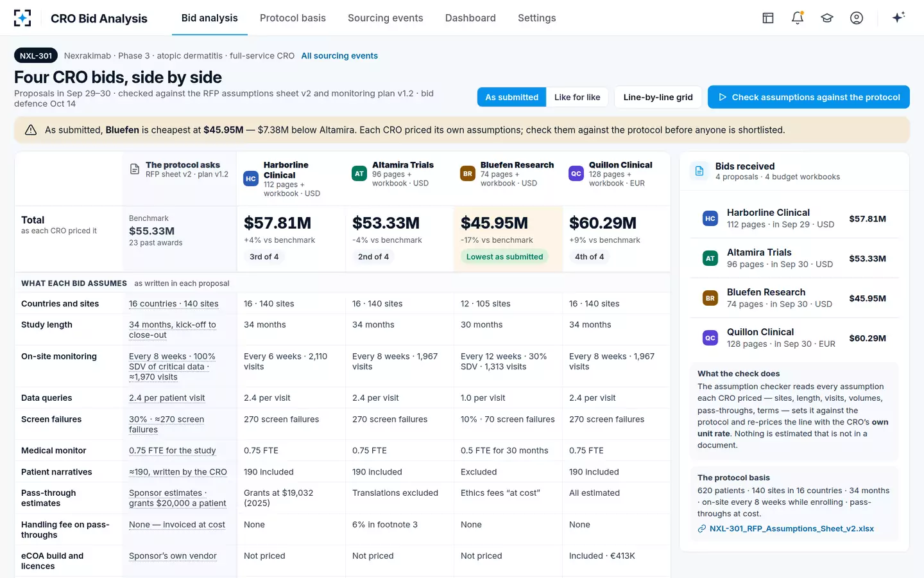Open Quillon Clinical bid in Bids received
The height and width of the screenshot is (578, 924).
[x=794, y=338]
